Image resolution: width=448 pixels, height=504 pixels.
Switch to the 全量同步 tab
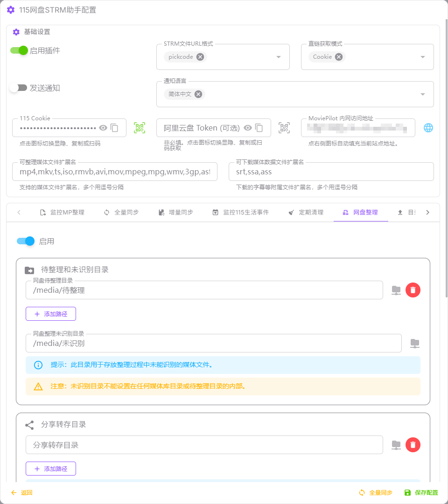tap(121, 213)
